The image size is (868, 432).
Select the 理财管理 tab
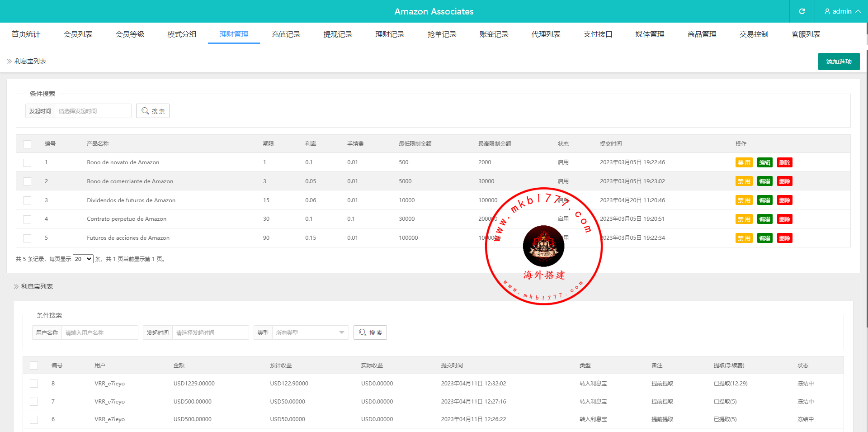point(234,34)
